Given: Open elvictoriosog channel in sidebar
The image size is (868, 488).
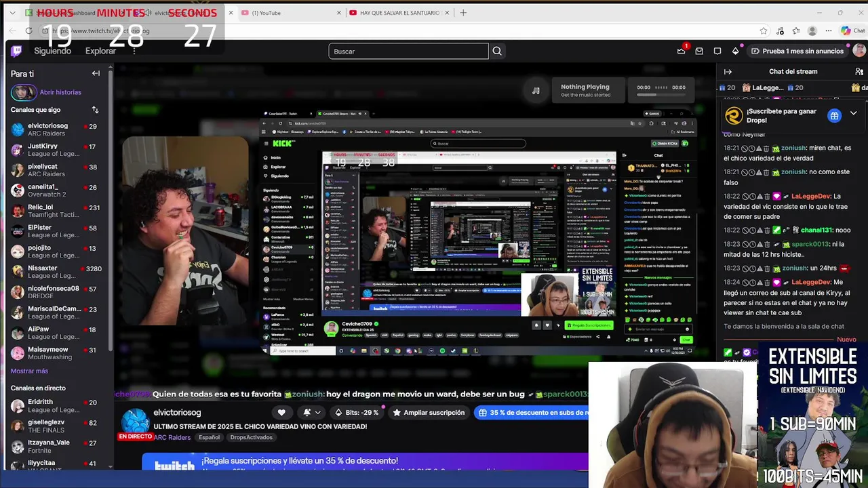Looking at the screenshot, I should (x=56, y=129).
